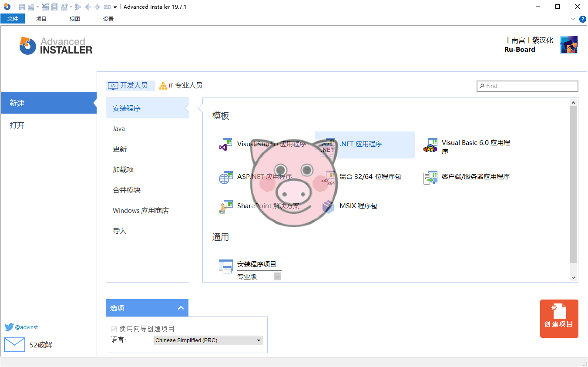Click the Twitter bird icon
588x367 pixels.
pyautogui.click(x=9, y=327)
